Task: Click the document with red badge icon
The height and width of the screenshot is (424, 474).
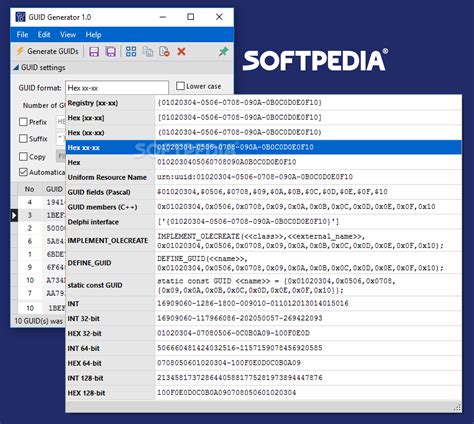Action: (164, 51)
